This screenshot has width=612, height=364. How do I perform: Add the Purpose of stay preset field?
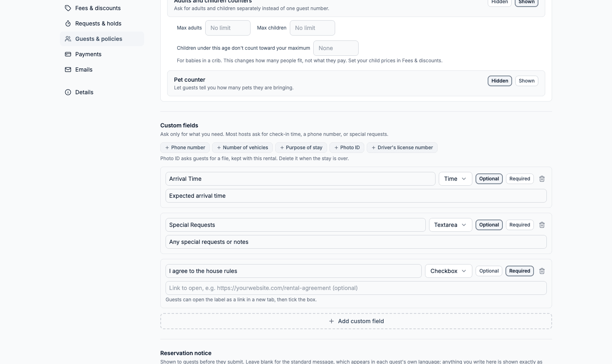301,148
